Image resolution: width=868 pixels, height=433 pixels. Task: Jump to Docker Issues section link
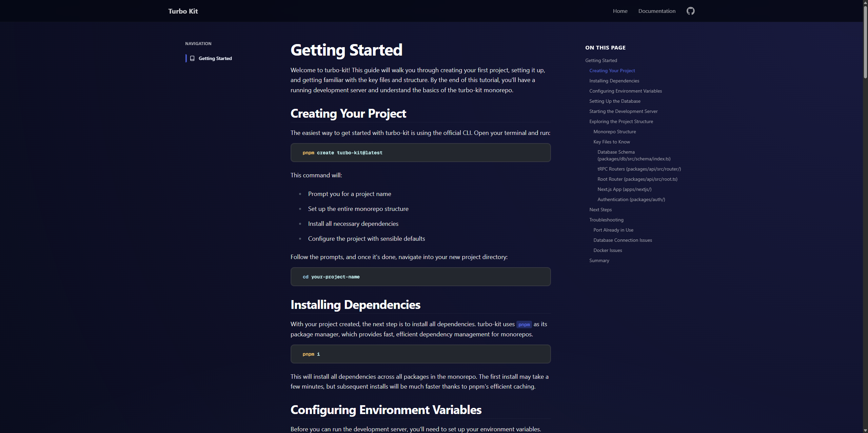[x=607, y=250]
